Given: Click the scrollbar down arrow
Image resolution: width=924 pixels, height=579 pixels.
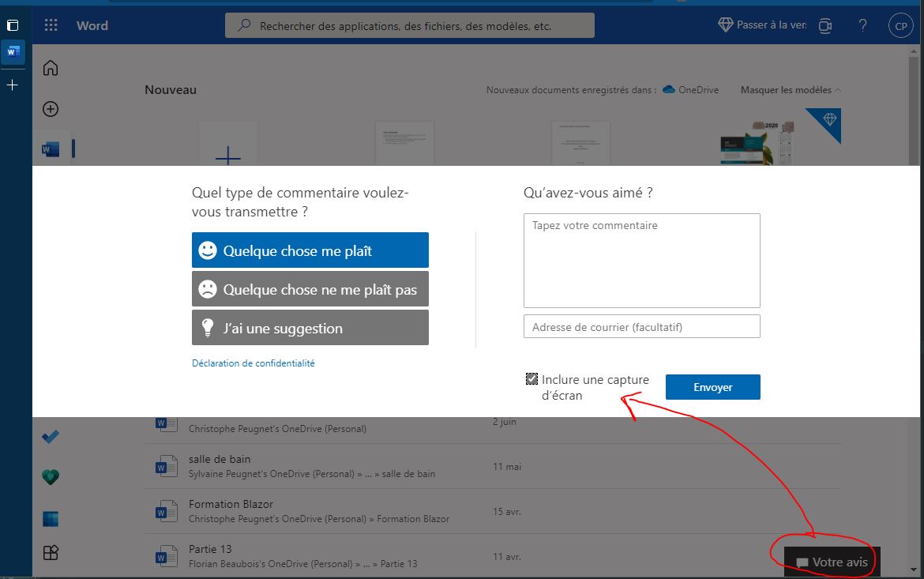Looking at the screenshot, I should [x=914, y=570].
